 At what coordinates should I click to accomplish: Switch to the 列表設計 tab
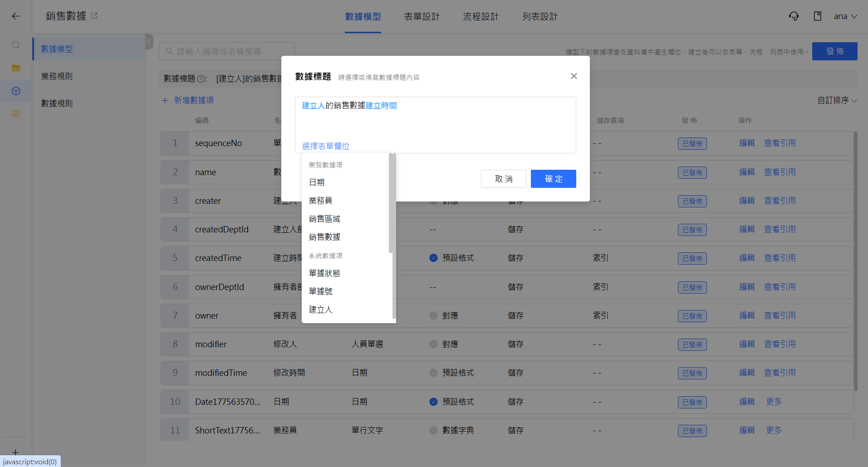540,17
